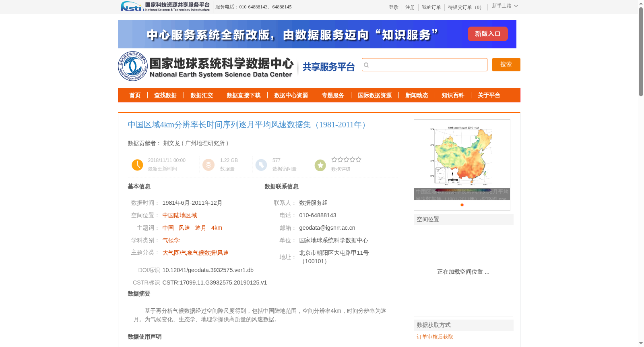Click the 中心服务系统全新改版 banner
644x347 pixels.
click(x=317, y=34)
